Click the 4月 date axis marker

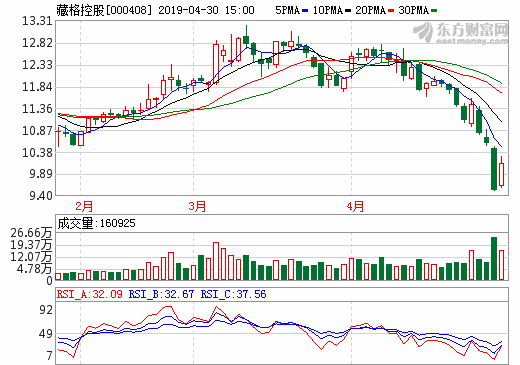(x=355, y=206)
